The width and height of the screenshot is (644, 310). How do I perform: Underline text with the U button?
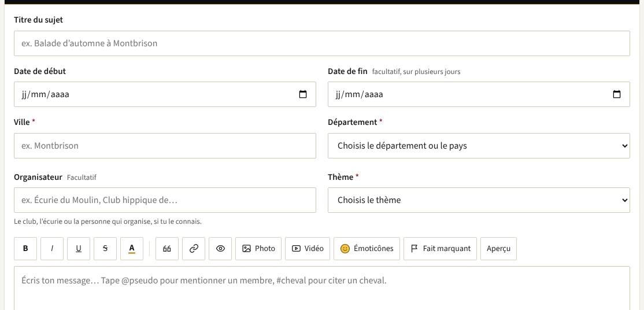79,248
